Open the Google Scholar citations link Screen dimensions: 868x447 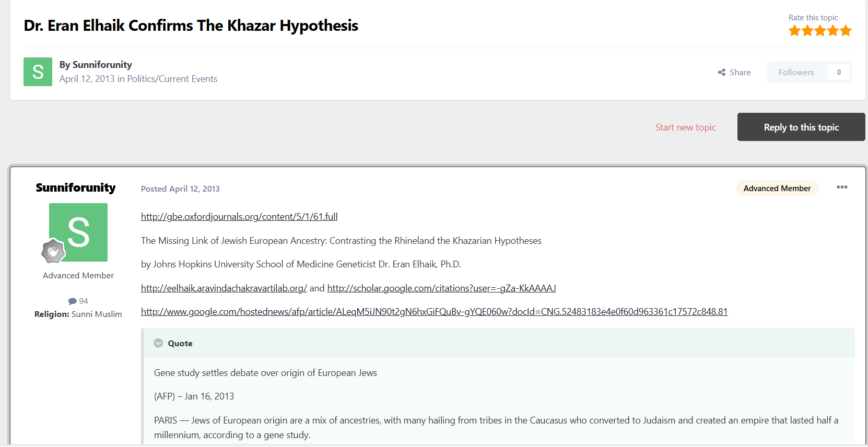click(441, 288)
